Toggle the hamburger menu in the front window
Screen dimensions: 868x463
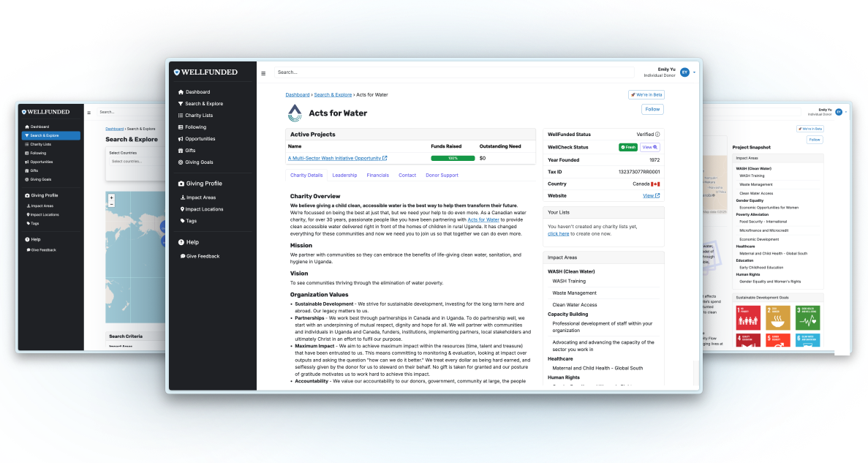[x=263, y=73]
